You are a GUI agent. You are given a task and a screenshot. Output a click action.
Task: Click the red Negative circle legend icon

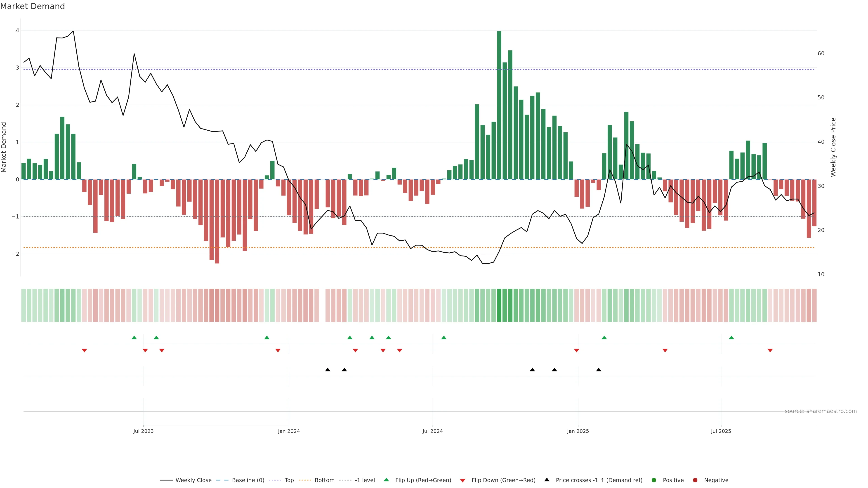point(695,480)
